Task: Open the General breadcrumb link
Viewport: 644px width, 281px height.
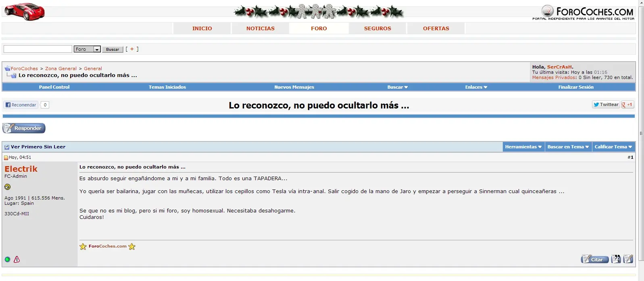Action: click(93, 69)
